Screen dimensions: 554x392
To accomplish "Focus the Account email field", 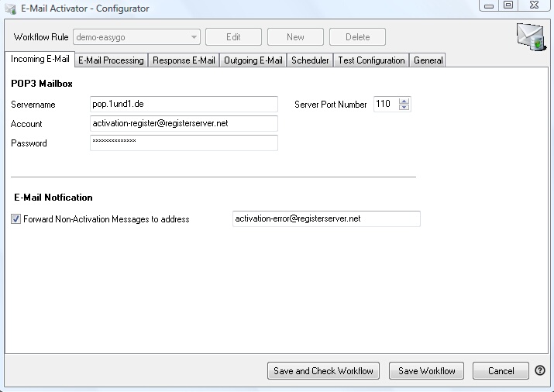I will pos(184,123).
